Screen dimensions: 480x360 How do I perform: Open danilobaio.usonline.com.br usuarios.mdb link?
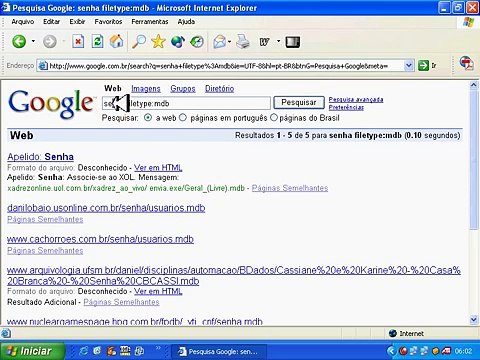tap(106, 208)
